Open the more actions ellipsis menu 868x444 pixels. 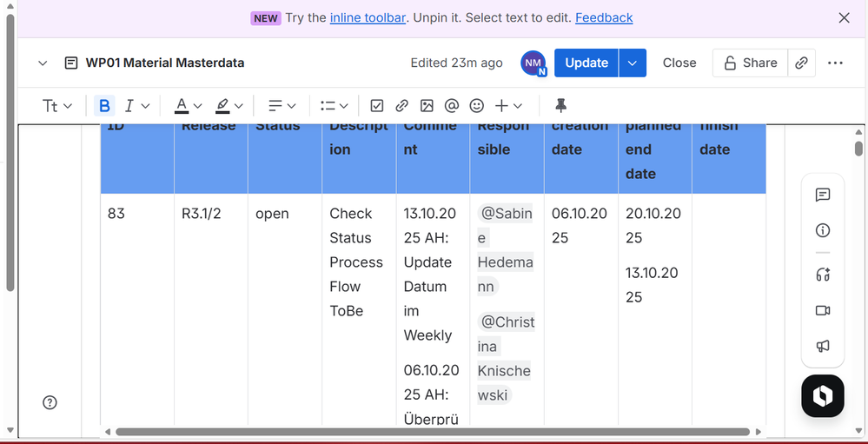point(835,63)
